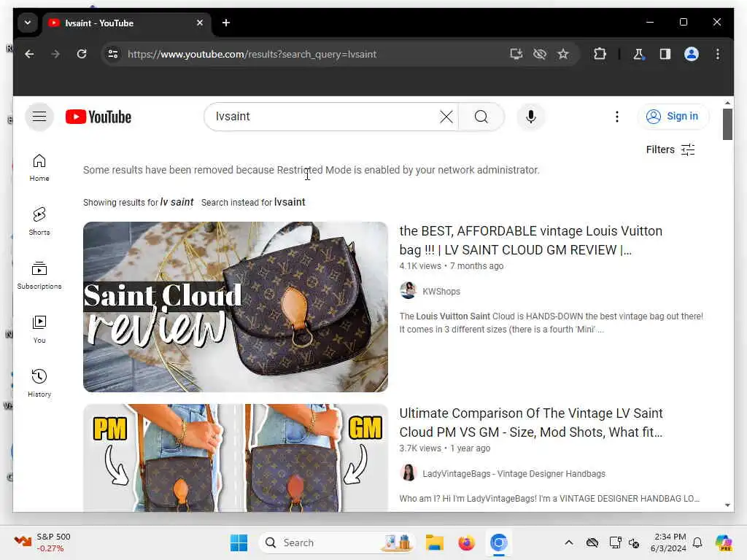Open Firefox from the taskbar
Screen dimensions: 747x560
(x=466, y=542)
